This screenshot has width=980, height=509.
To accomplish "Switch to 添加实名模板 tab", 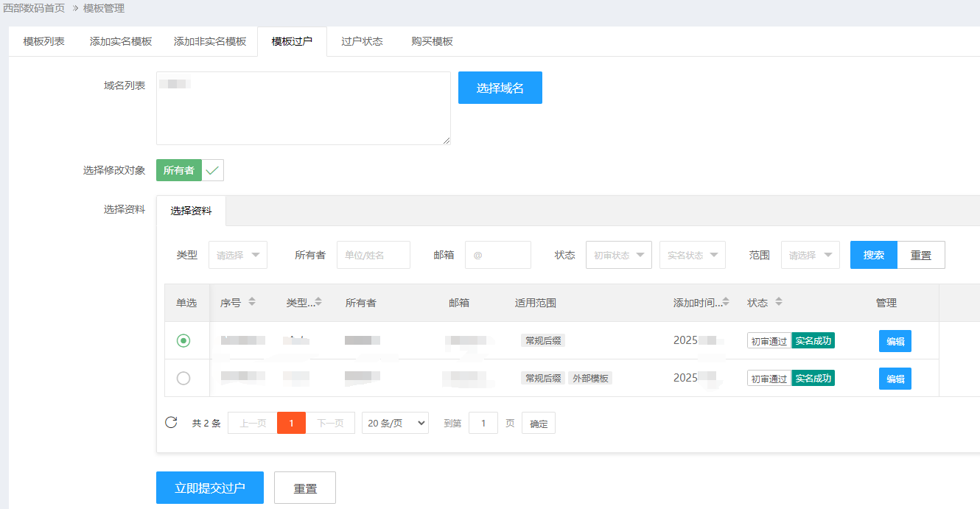I will [x=121, y=41].
